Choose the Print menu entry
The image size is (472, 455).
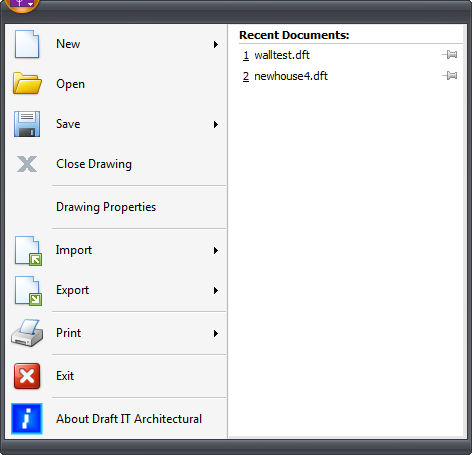tap(116, 333)
